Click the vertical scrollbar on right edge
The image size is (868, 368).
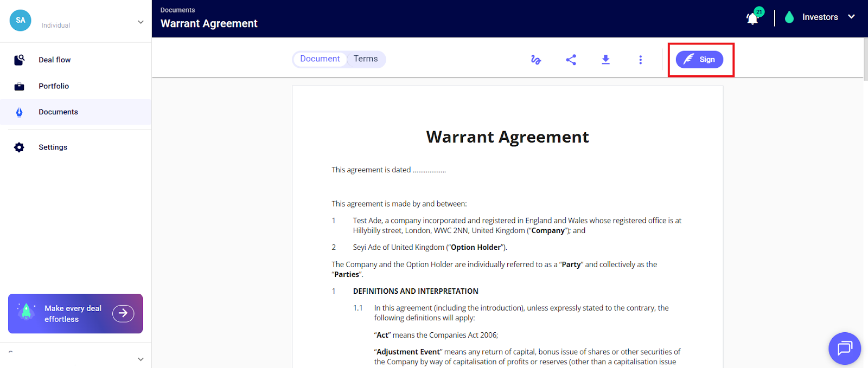pyautogui.click(x=865, y=60)
